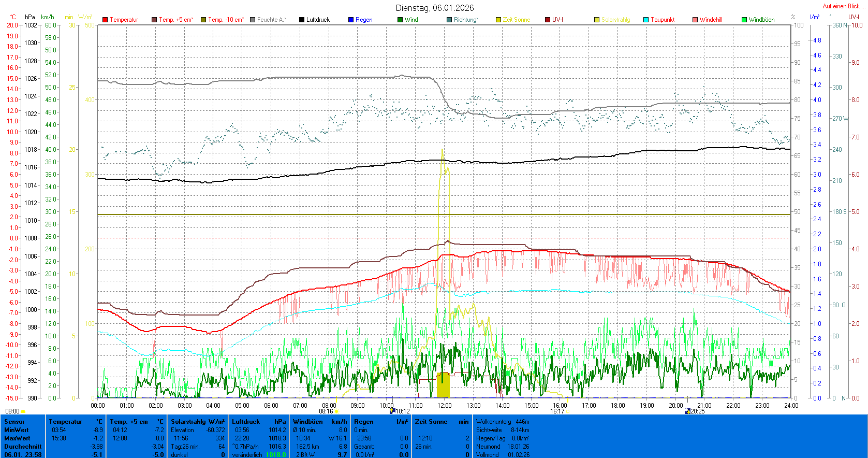The height and width of the screenshot is (458, 868).
Task: Open the 'Auf einen Blick ...' link
Action: [844, 6]
